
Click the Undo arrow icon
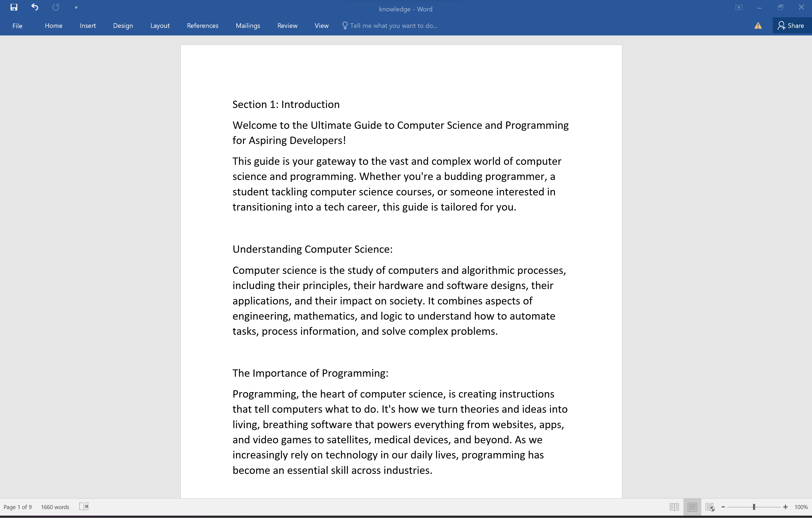tap(35, 7)
